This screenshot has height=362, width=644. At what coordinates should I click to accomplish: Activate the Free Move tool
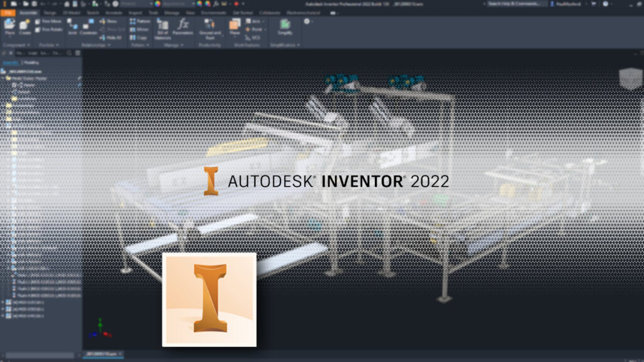[48, 21]
